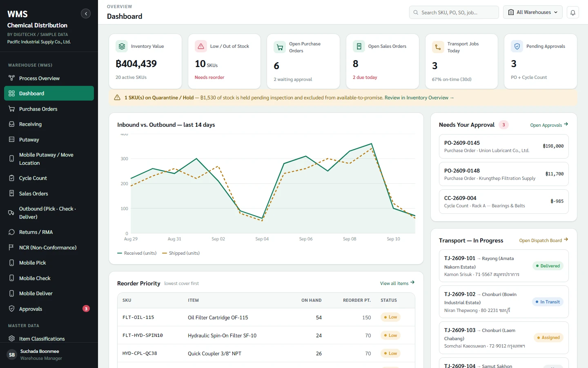Collapse the sidebar with the chevron button
Screen dimensions: 588x368
86,13
